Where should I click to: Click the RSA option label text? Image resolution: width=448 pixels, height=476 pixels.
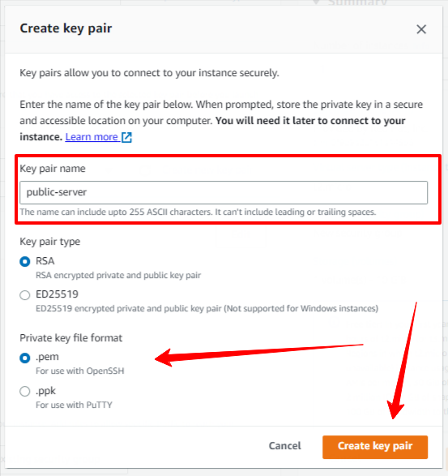(x=45, y=261)
